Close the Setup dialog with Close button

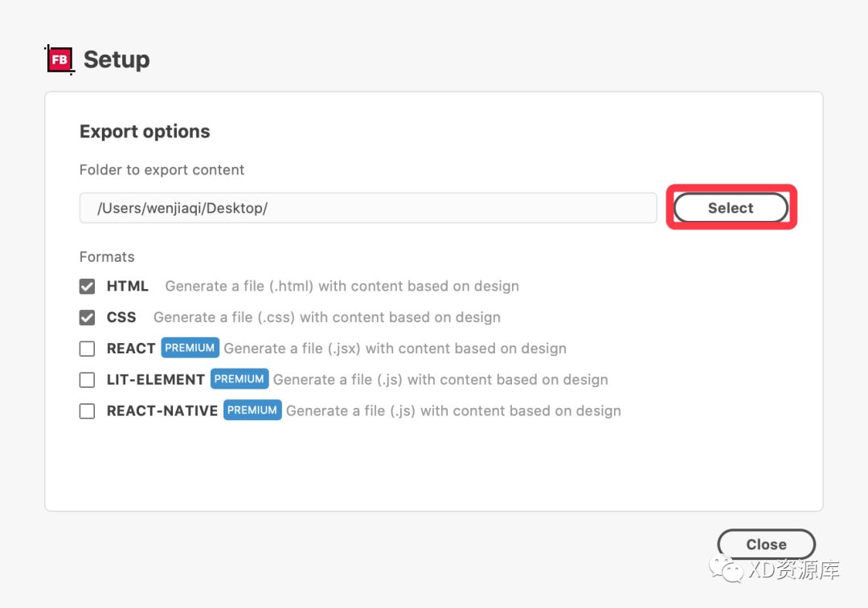point(766,545)
